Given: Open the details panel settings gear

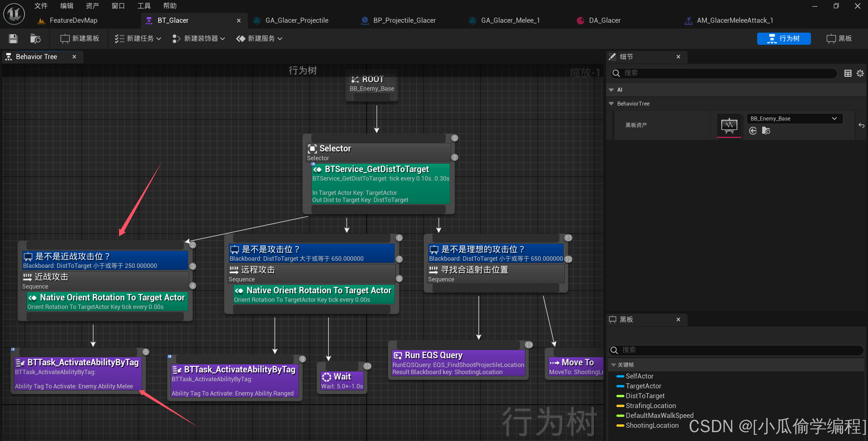Looking at the screenshot, I should pyautogui.click(x=860, y=73).
